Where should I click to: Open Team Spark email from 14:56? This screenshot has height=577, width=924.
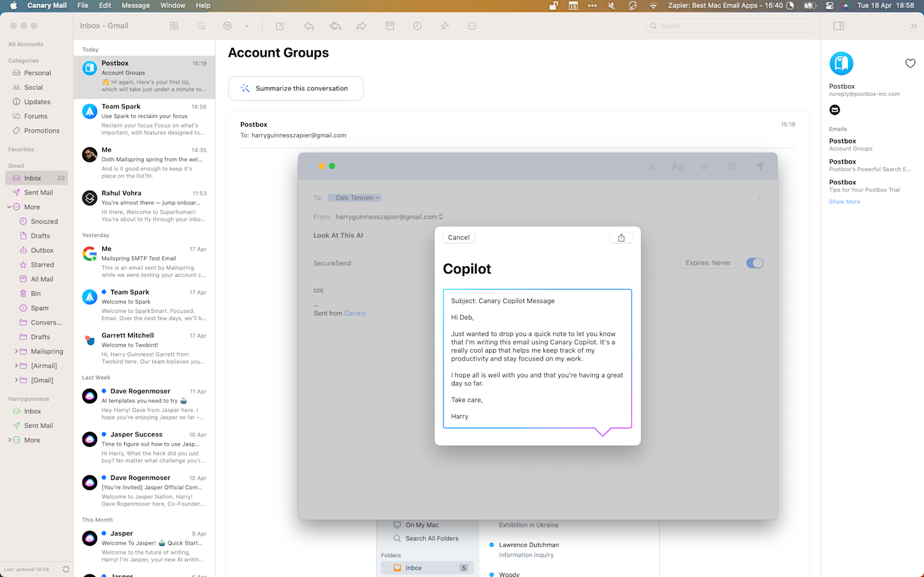145,120
